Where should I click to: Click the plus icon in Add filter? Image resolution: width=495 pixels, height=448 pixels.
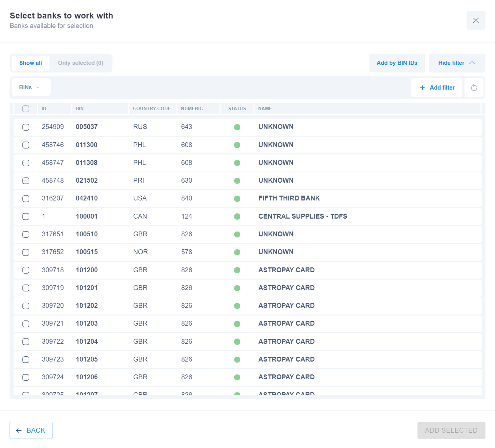422,88
